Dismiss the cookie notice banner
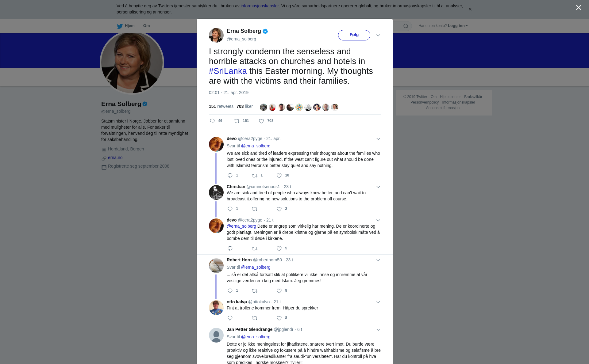 [470, 9]
